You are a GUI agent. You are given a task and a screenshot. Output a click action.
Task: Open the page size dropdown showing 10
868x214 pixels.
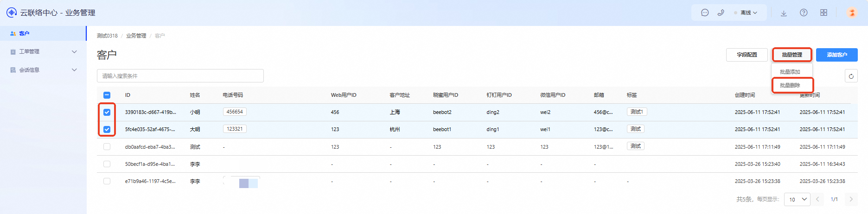click(x=797, y=199)
